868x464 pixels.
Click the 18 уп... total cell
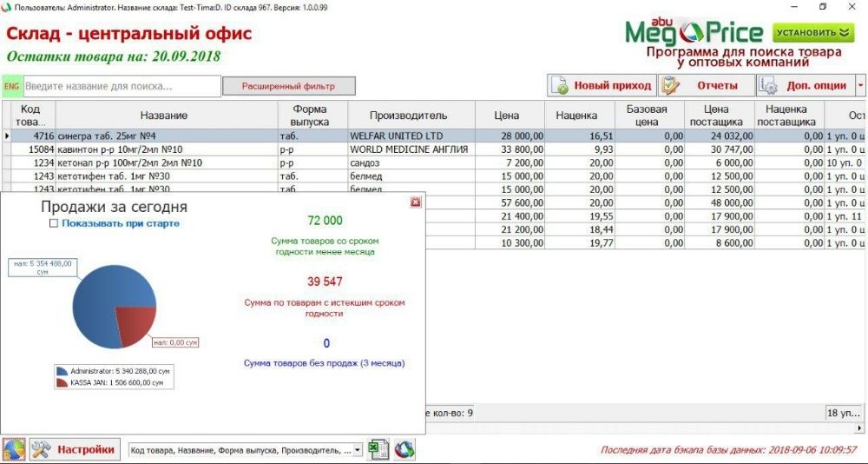(x=844, y=413)
